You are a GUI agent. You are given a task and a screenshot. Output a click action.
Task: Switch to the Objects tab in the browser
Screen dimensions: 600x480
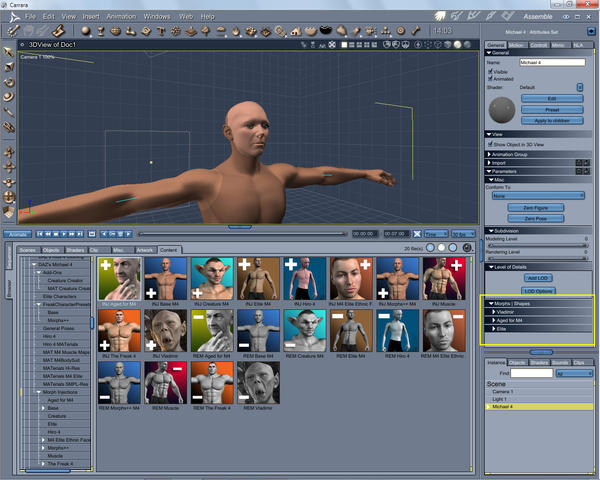pyautogui.click(x=51, y=250)
